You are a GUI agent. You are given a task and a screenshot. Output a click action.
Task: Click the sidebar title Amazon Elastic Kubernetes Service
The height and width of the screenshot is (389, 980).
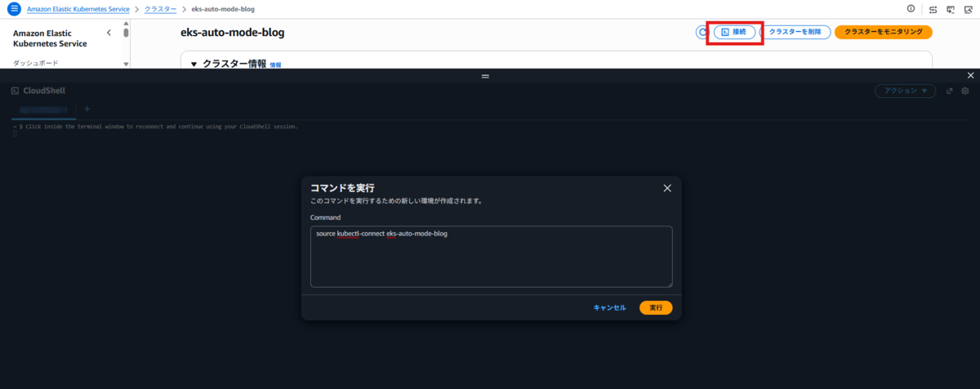[50, 38]
